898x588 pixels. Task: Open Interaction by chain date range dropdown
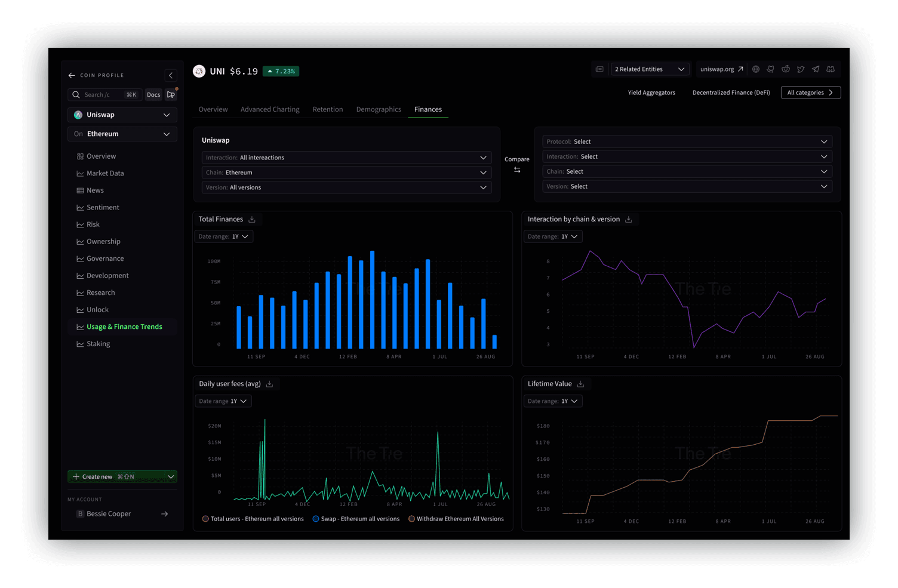[553, 237]
